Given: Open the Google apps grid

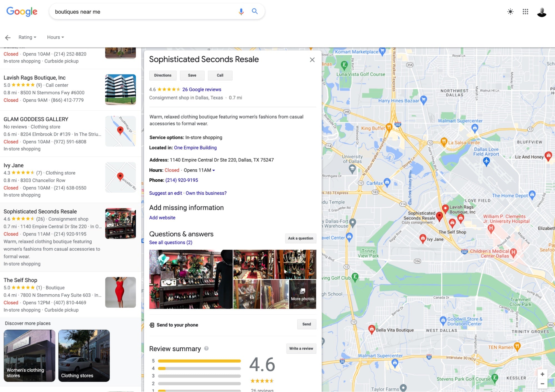Looking at the screenshot, I should click(525, 12).
